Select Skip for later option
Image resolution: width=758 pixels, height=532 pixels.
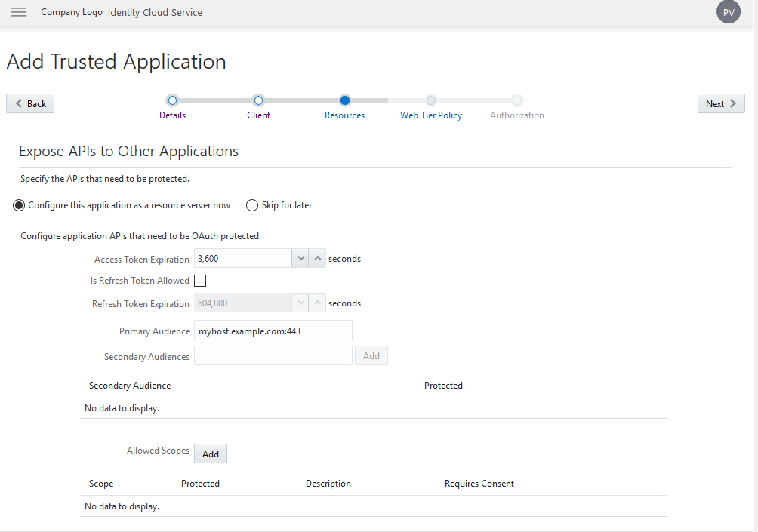click(x=251, y=204)
